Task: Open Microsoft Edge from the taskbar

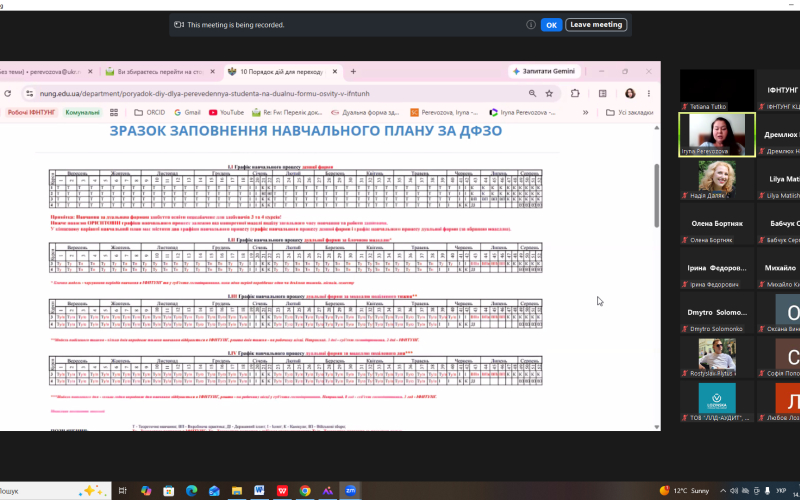Action: tap(191, 491)
